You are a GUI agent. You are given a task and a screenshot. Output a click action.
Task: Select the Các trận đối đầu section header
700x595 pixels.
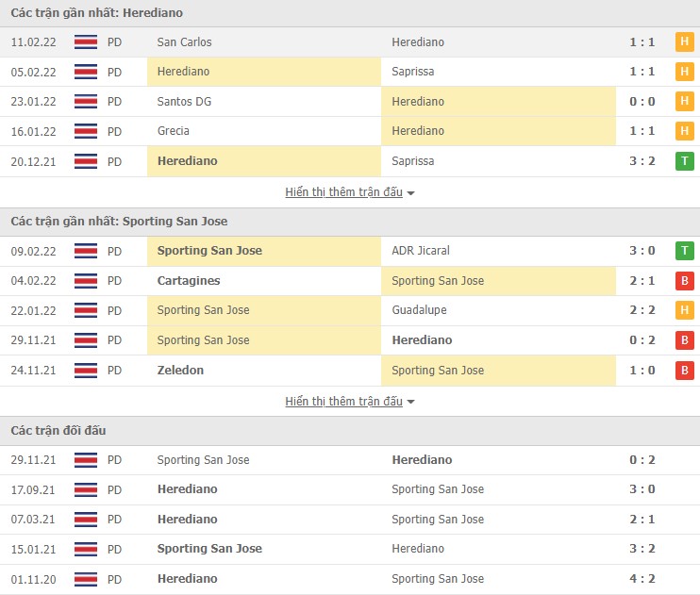coord(58,431)
